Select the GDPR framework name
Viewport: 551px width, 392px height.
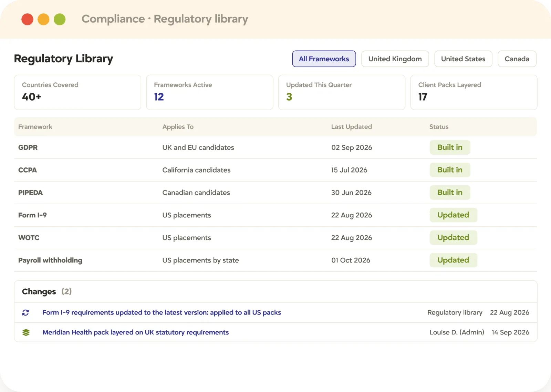pos(28,147)
